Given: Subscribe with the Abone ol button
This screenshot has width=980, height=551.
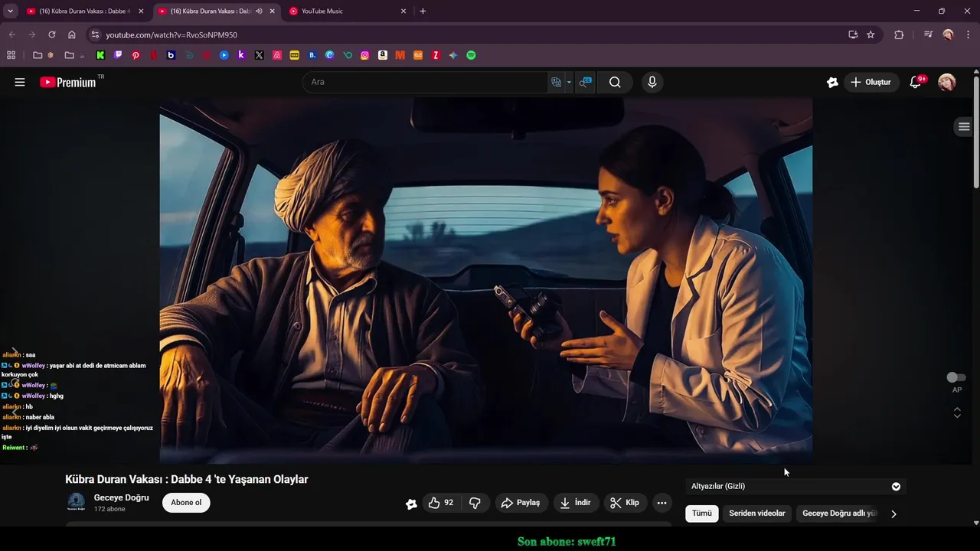Looking at the screenshot, I should 186,503.
